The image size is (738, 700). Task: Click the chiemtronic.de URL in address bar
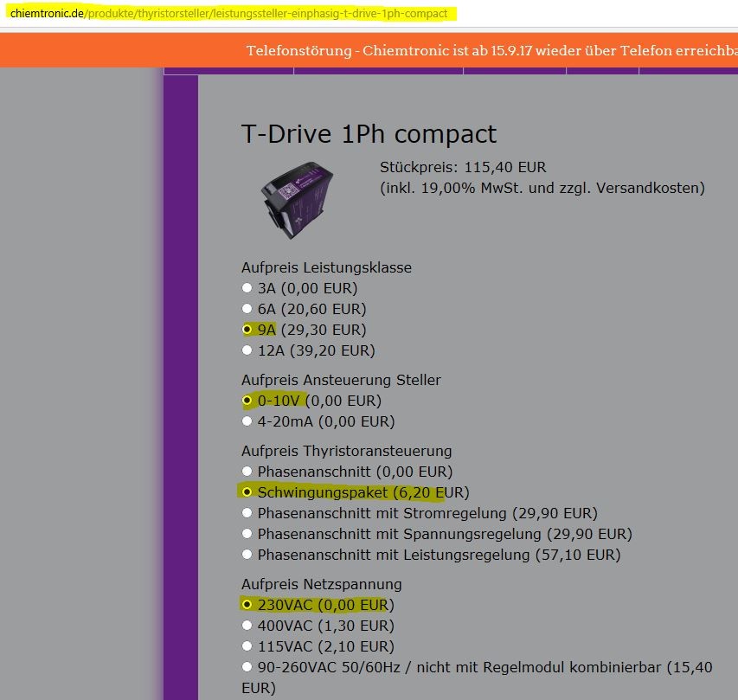tap(228, 13)
